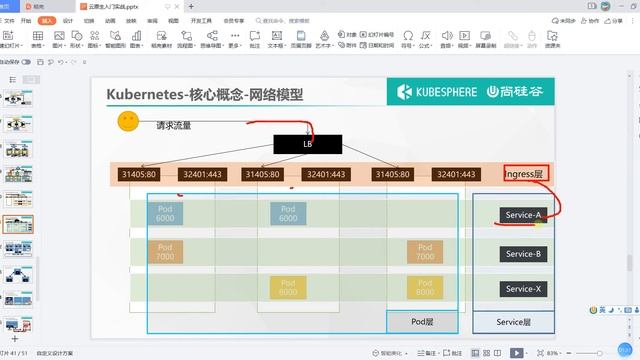
Task: Click the Collaborate (协作) button
Action: coord(590,21)
